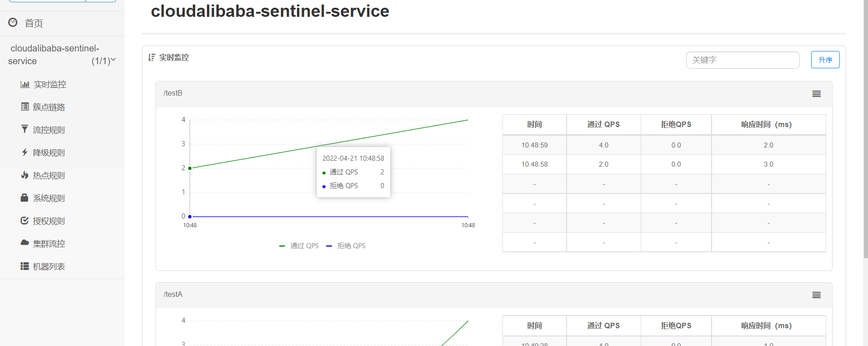This screenshot has height=346, width=868.
Task: Open 集群流控 cluster flow control
Action: pyautogui.click(x=49, y=244)
